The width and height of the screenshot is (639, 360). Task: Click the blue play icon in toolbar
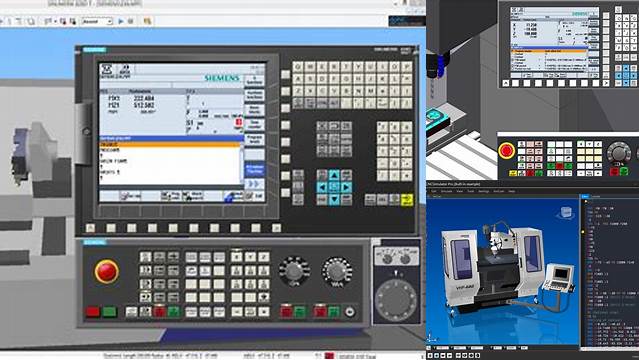pos(121,21)
